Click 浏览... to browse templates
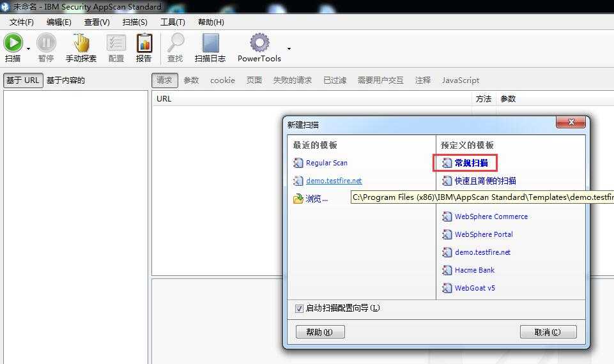This screenshot has height=364, width=614. 316,199
